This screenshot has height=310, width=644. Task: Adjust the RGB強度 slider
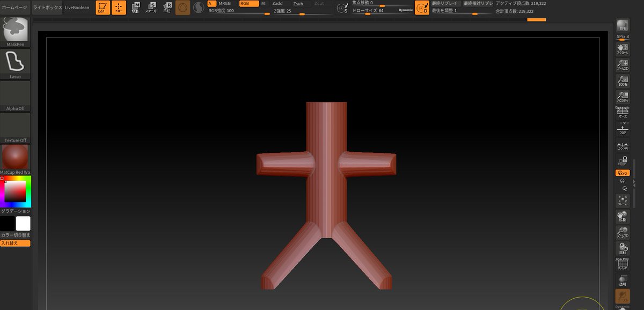(x=238, y=11)
